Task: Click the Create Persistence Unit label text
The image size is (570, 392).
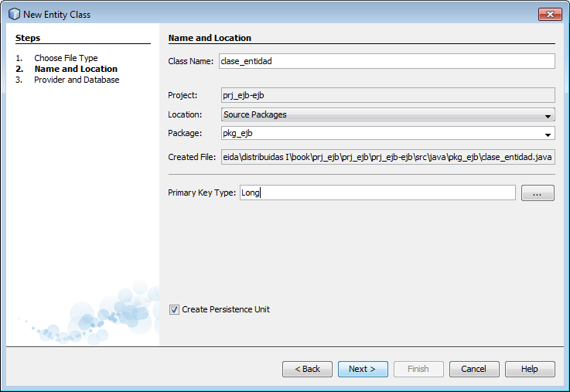Action: [226, 309]
